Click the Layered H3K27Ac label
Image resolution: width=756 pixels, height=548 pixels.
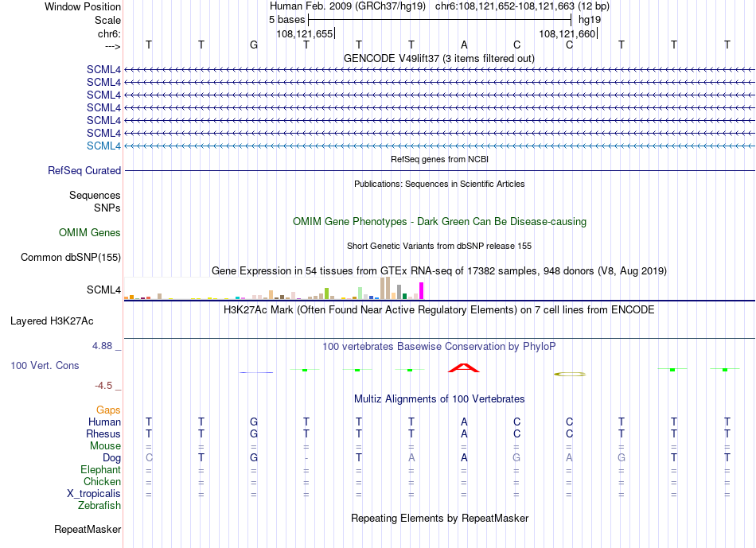[x=52, y=321]
